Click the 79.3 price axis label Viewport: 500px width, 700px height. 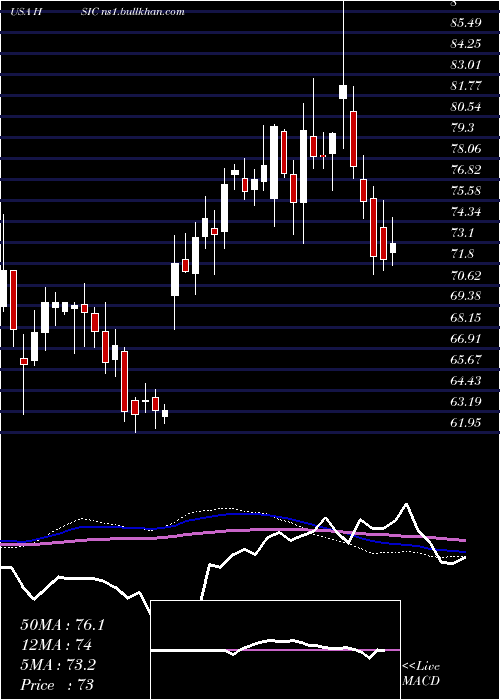(x=462, y=127)
